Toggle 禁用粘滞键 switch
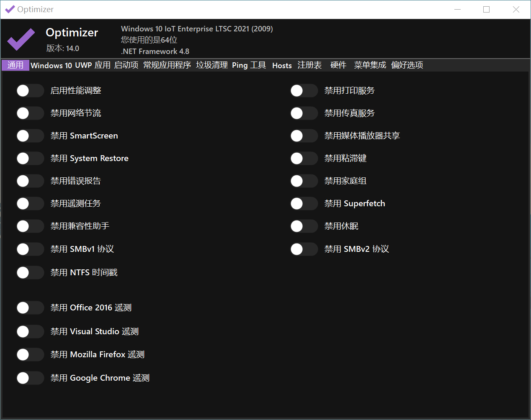Viewport: 531px width, 420px height. 304,159
